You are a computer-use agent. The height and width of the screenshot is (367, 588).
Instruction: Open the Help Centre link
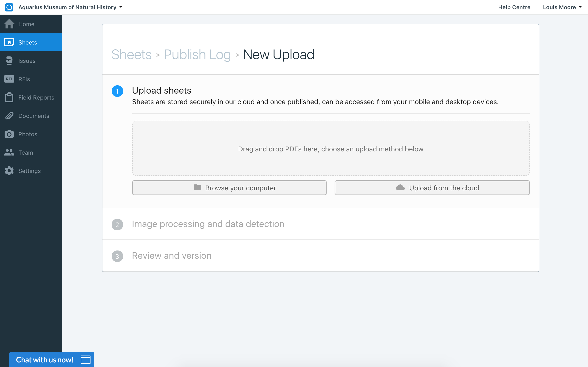coord(514,7)
